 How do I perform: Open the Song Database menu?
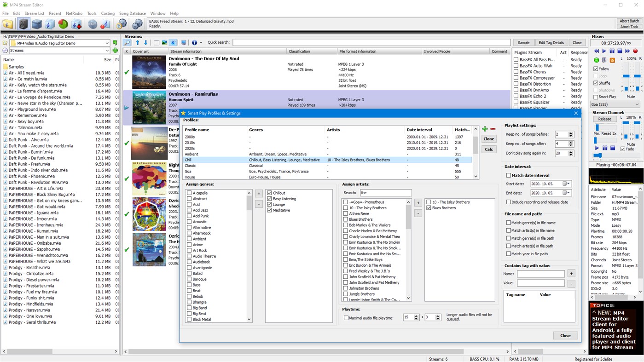[132, 13]
